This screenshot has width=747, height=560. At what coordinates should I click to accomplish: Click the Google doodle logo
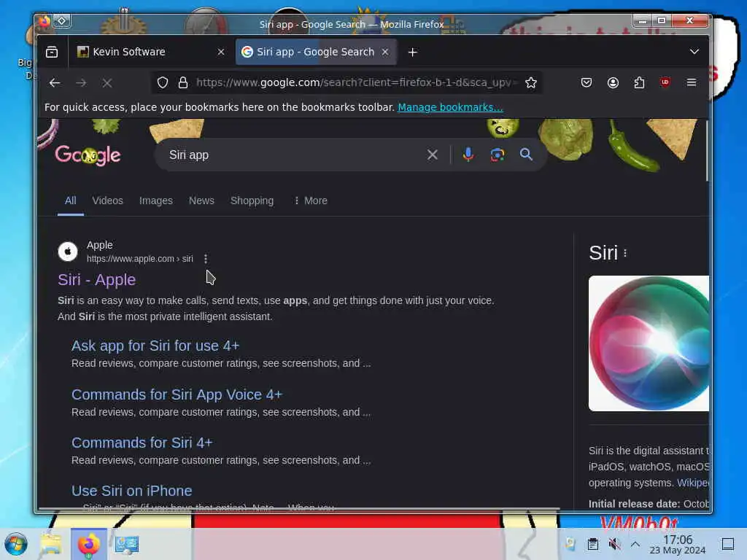(x=88, y=155)
